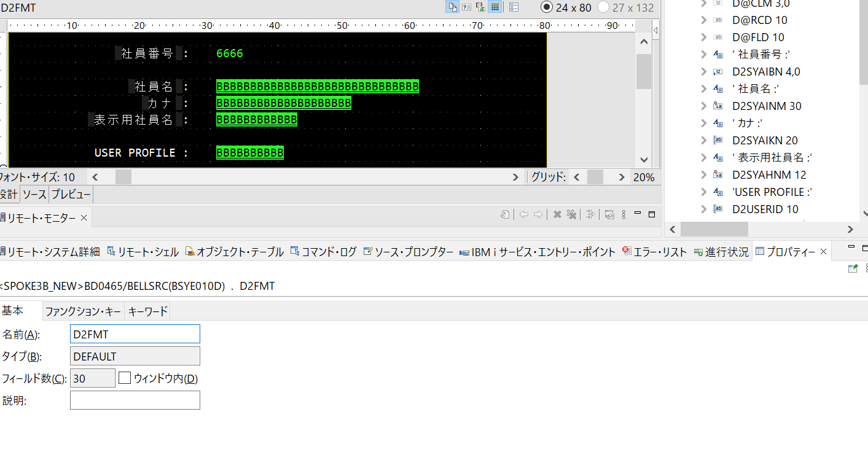Select D2SYAHNM 12 in outline tree
The height and width of the screenshot is (460, 868).
(x=769, y=175)
